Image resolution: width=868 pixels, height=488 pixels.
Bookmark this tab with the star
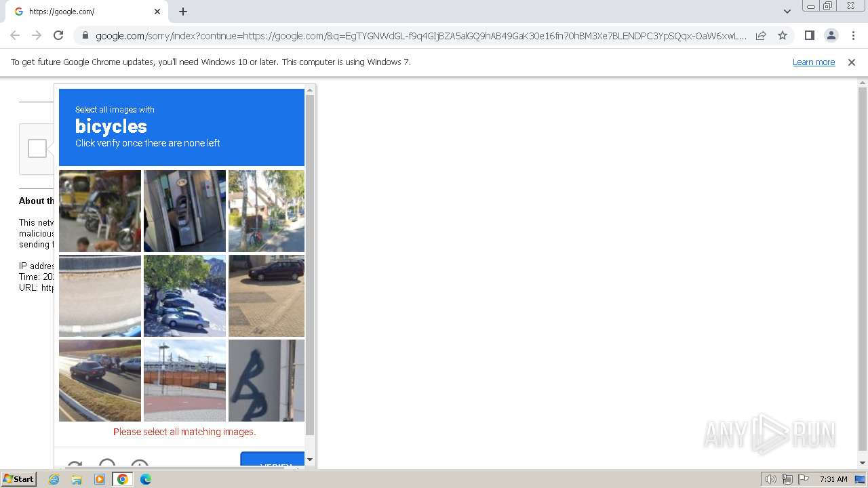point(783,35)
